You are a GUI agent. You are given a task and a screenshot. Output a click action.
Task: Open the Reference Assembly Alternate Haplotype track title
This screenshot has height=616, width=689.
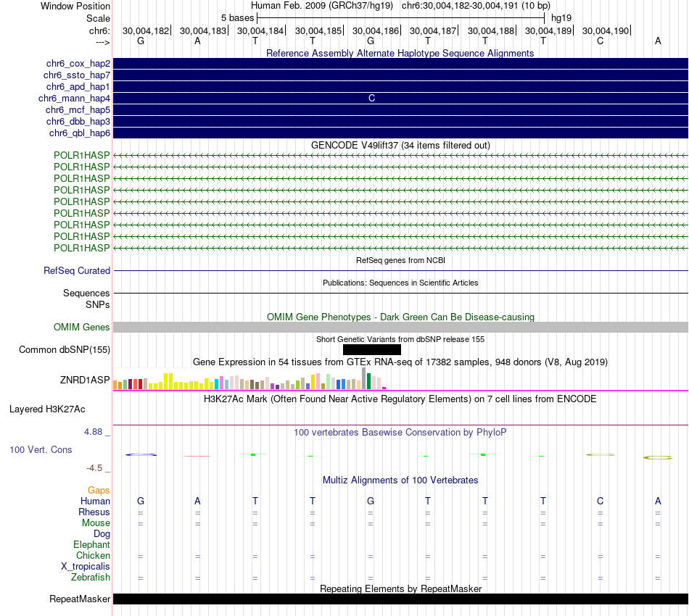(x=400, y=53)
